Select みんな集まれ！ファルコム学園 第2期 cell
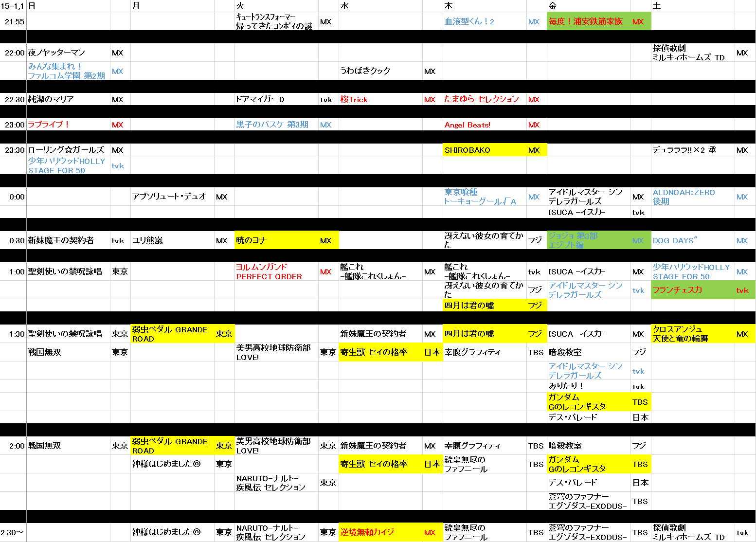This screenshot has height=542, width=756. [69, 71]
